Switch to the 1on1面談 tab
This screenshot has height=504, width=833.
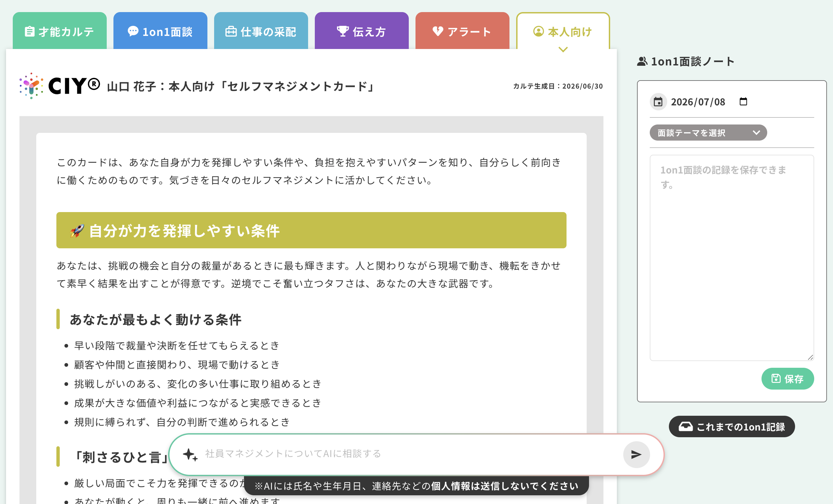click(x=160, y=31)
